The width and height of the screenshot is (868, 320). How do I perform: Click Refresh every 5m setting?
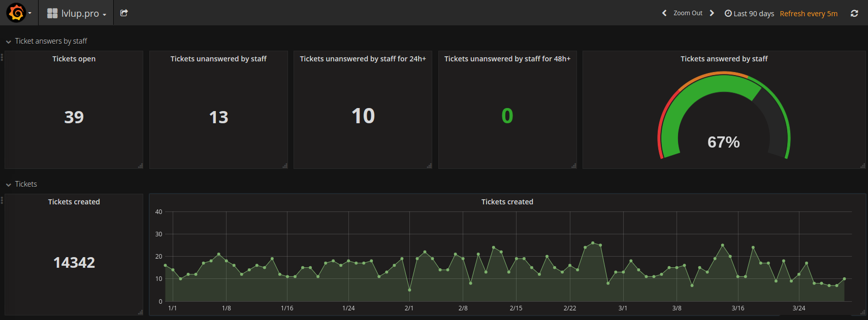tap(809, 14)
